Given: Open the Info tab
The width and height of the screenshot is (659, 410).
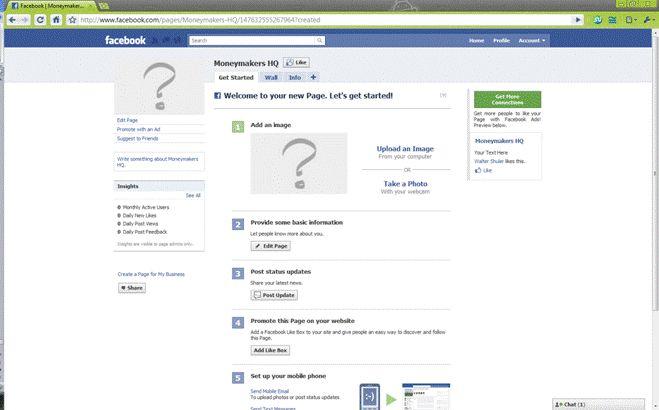Looking at the screenshot, I should coord(295,77).
